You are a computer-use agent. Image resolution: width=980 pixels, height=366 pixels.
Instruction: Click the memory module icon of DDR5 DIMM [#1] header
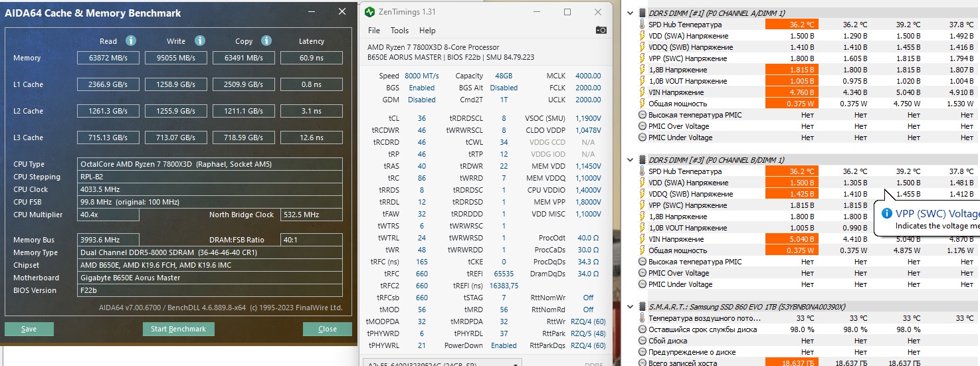tap(642, 13)
